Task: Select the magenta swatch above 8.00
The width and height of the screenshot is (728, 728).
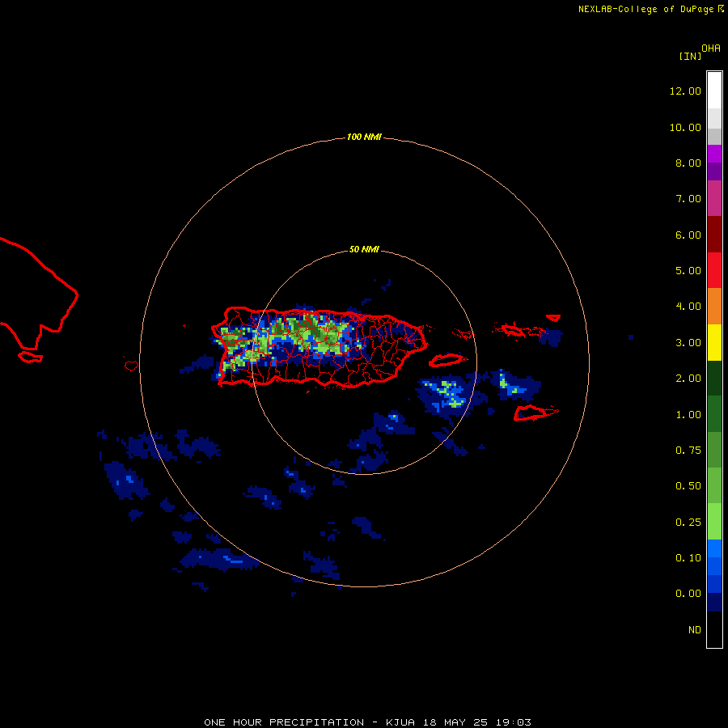Action: coord(714,154)
